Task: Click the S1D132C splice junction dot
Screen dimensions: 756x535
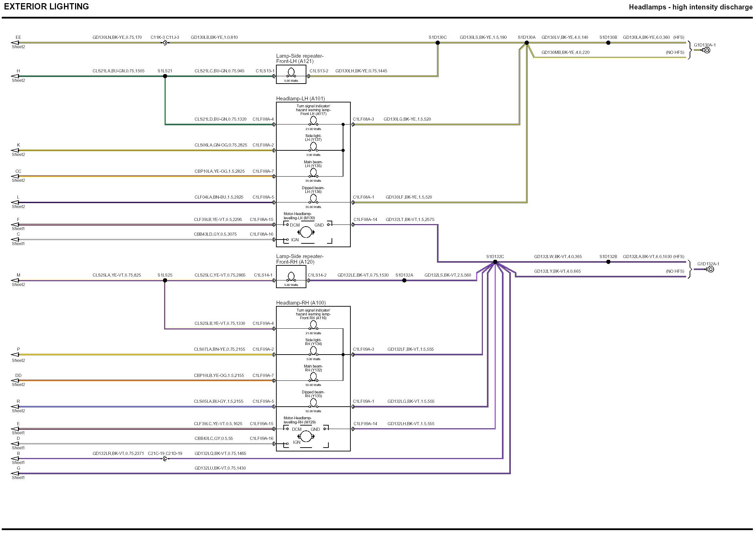Action: tap(495, 262)
